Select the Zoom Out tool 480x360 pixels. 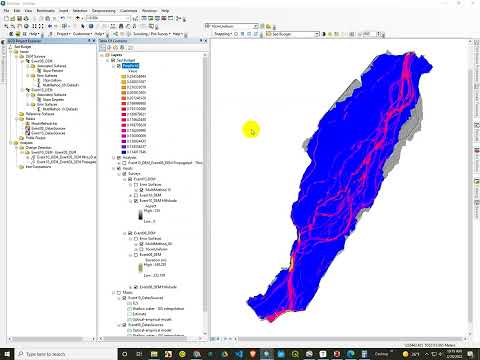point(13,26)
